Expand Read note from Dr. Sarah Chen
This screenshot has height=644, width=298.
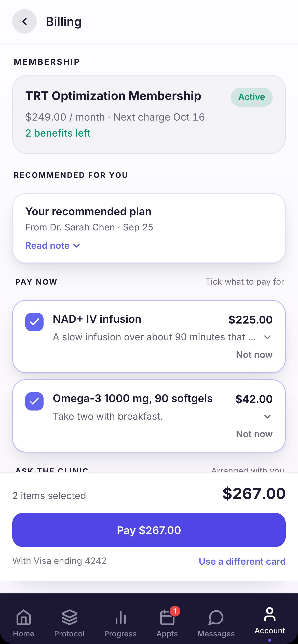pyautogui.click(x=53, y=246)
